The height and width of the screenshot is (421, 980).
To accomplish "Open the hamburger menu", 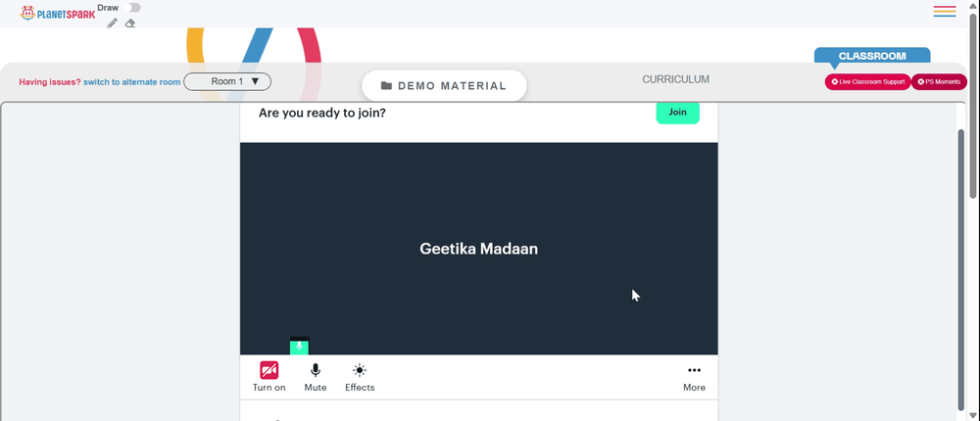I will [x=945, y=11].
